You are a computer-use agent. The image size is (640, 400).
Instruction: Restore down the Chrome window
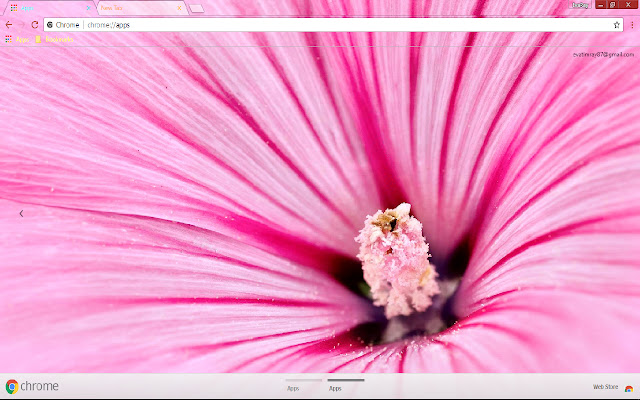[x=613, y=4]
